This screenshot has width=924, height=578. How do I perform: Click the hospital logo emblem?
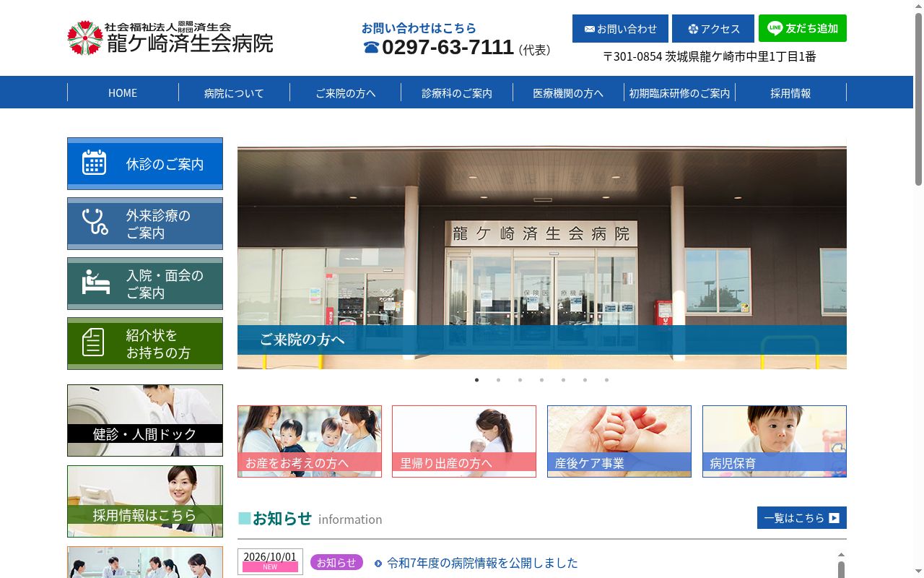(x=84, y=38)
